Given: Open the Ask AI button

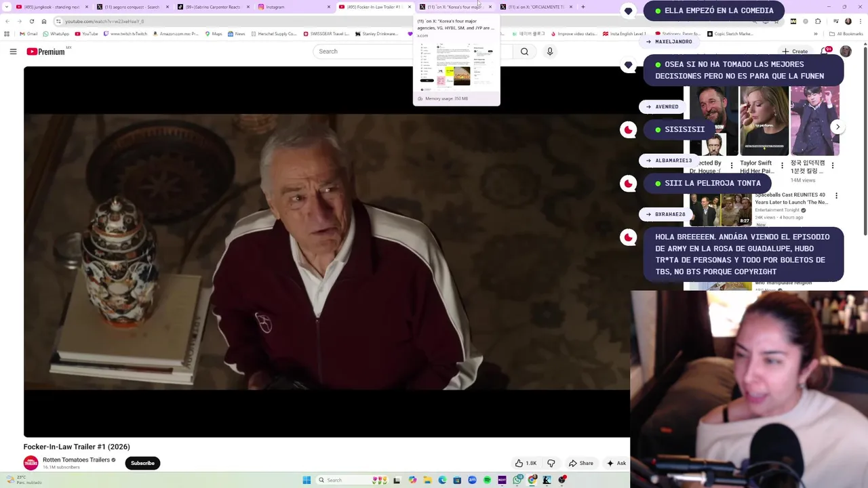Looking at the screenshot, I should click(616, 463).
